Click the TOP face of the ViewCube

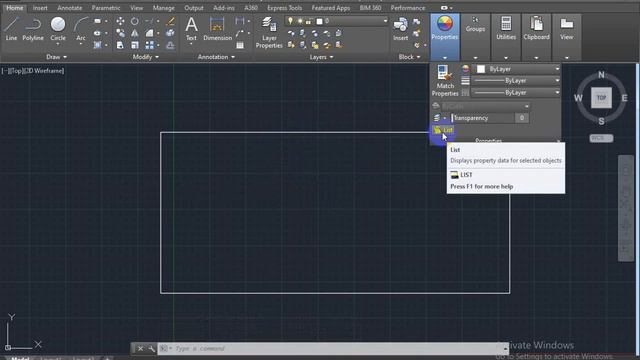click(601, 98)
